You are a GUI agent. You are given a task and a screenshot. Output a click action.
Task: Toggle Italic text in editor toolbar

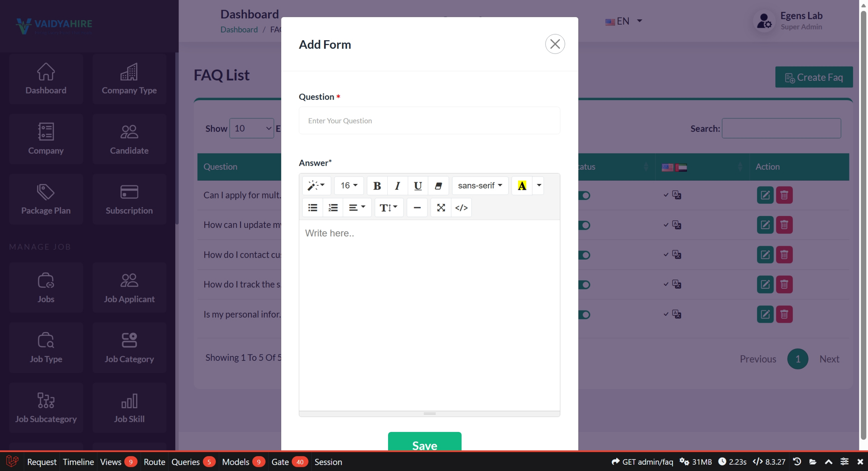click(x=397, y=185)
